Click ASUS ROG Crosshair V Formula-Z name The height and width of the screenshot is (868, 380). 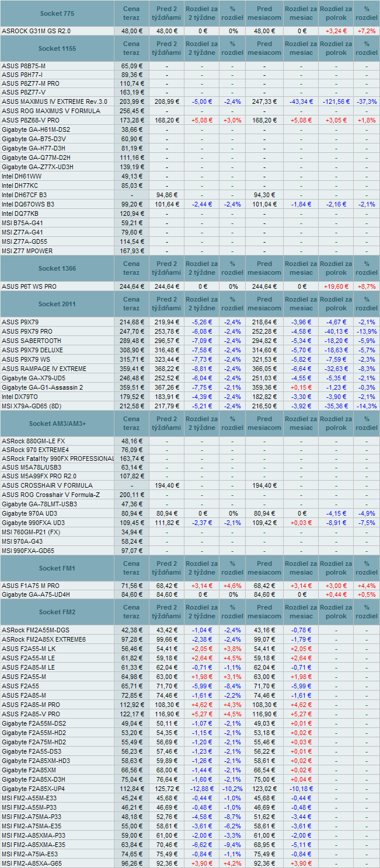coord(50,494)
